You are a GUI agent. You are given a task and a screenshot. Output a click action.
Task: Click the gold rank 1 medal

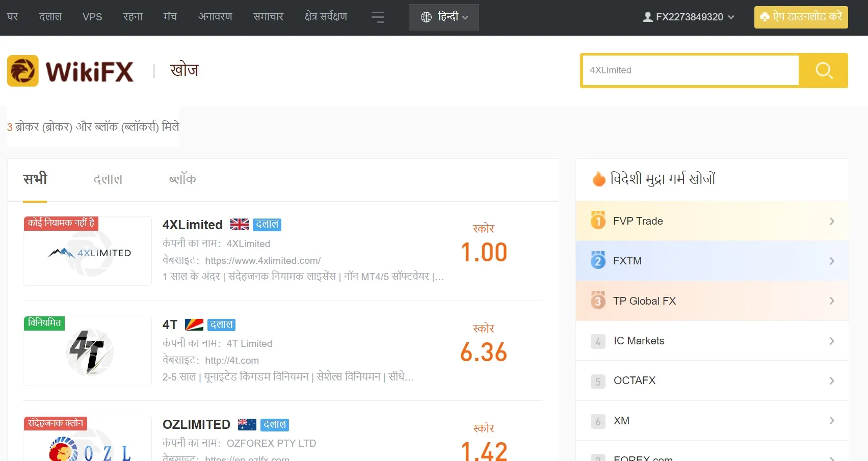pos(598,220)
